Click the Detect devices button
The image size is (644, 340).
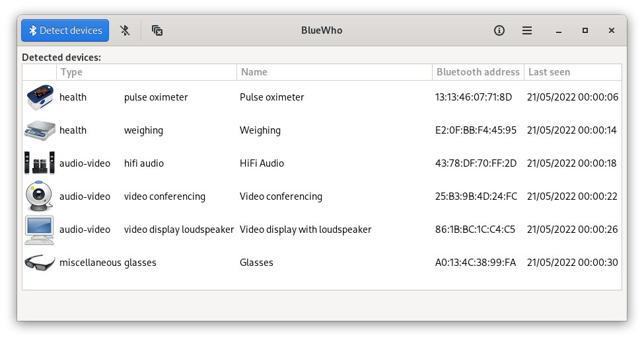[x=65, y=30]
